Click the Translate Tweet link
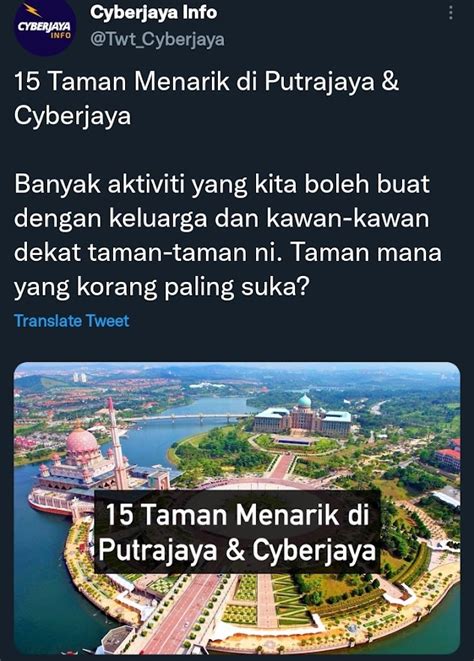The height and width of the screenshot is (661, 474). [72, 321]
